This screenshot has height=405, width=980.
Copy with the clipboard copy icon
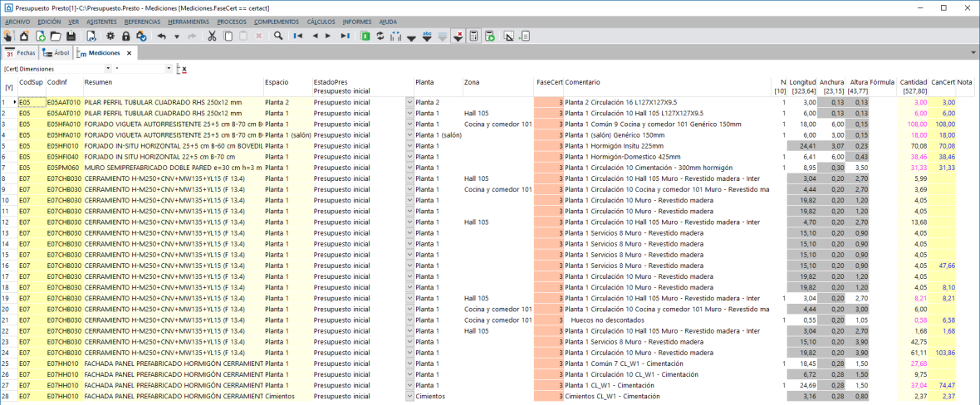(228, 37)
